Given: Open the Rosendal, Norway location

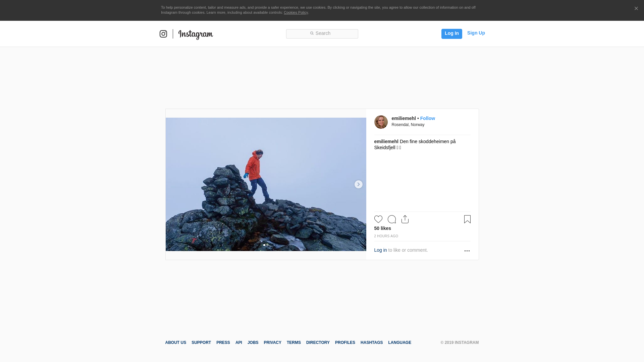Looking at the screenshot, I should tap(408, 125).
